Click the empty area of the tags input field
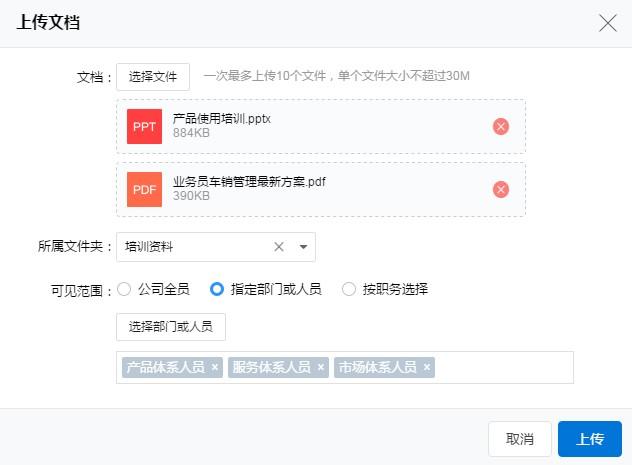 click(x=505, y=367)
